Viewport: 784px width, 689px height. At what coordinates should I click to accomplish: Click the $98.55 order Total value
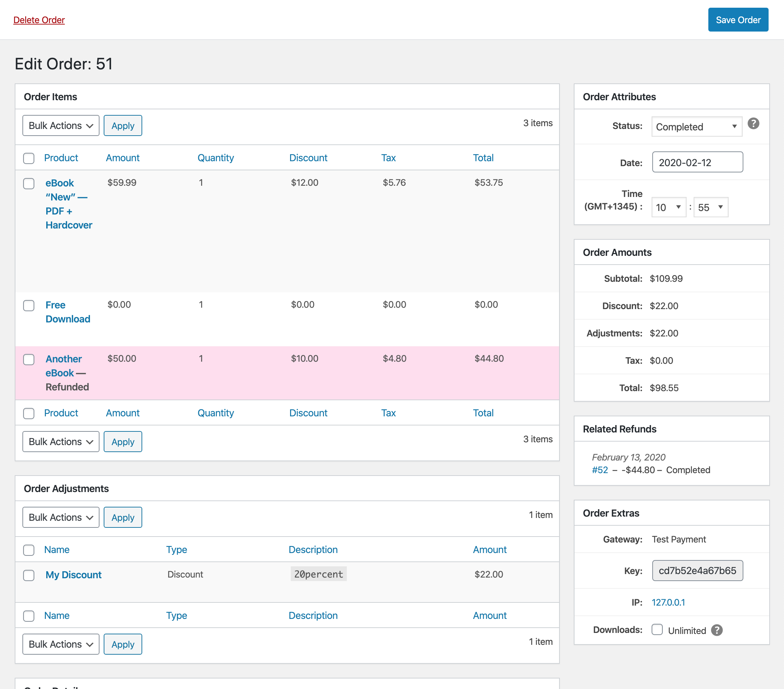click(664, 388)
